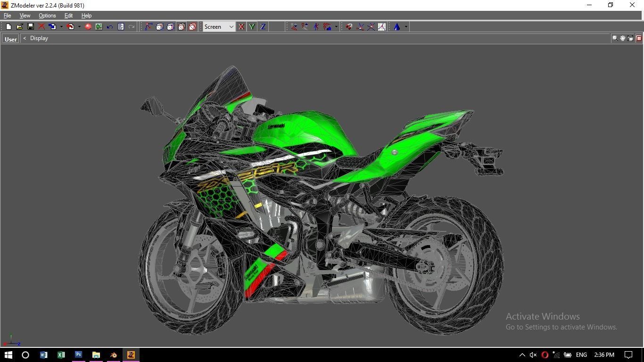Switch to Polygons level cube icon
644x362 pixels.
[x=171, y=27]
